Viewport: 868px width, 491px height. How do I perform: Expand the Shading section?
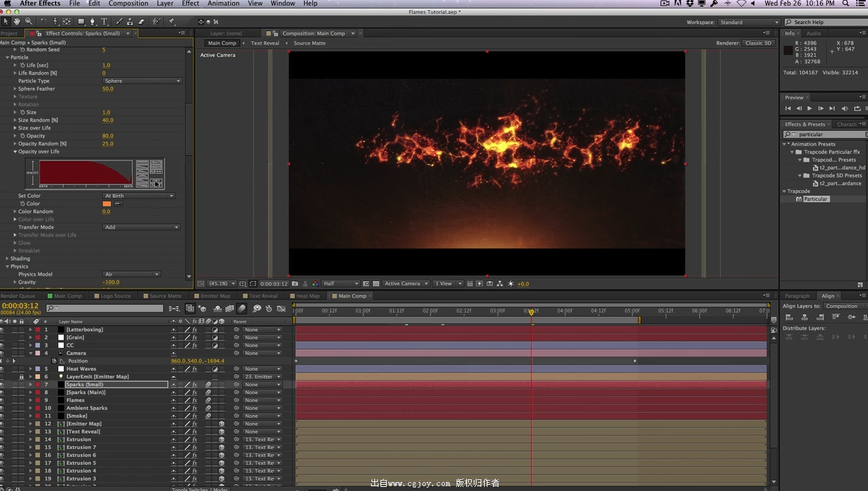(x=8, y=259)
